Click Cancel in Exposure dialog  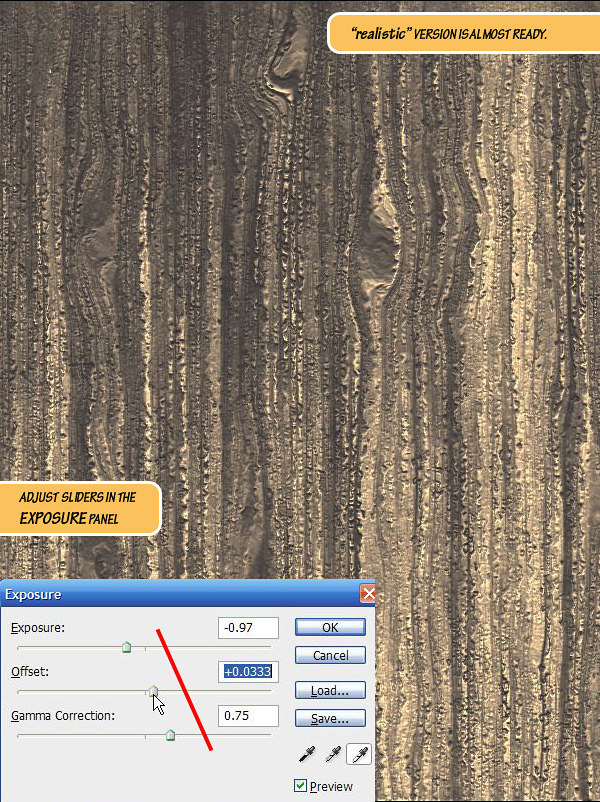point(330,655)
